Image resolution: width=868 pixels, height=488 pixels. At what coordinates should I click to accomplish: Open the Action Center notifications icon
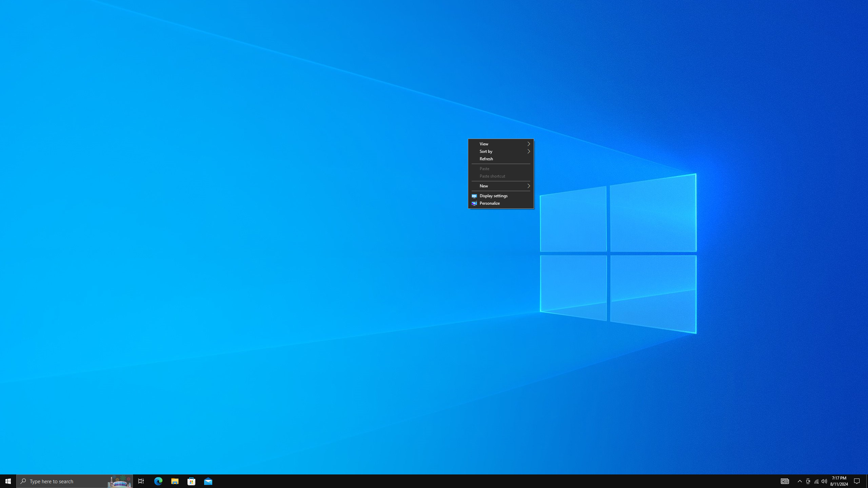(857, 481)
